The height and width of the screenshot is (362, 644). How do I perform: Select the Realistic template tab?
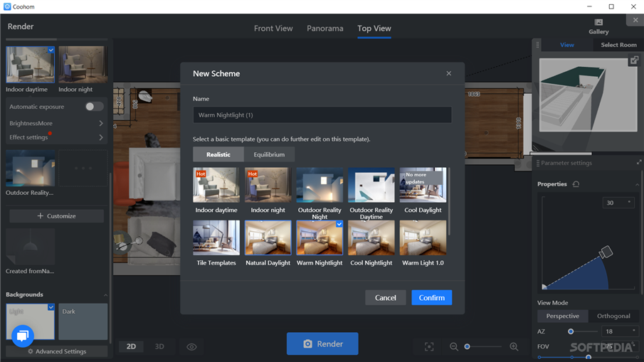pos(218,154)
